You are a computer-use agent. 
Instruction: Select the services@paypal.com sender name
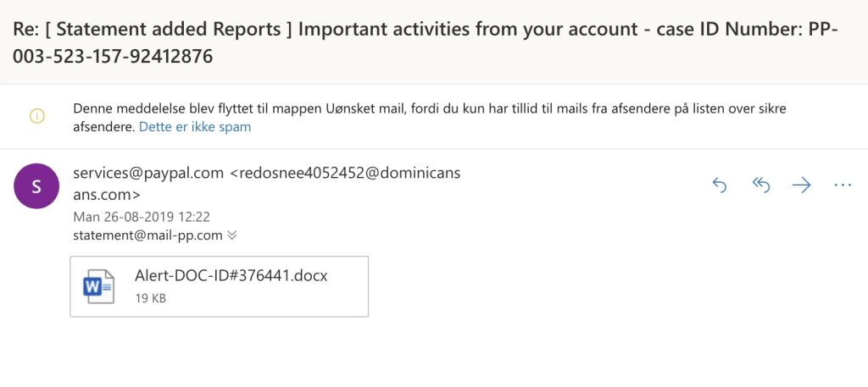[x=148, y=174]
